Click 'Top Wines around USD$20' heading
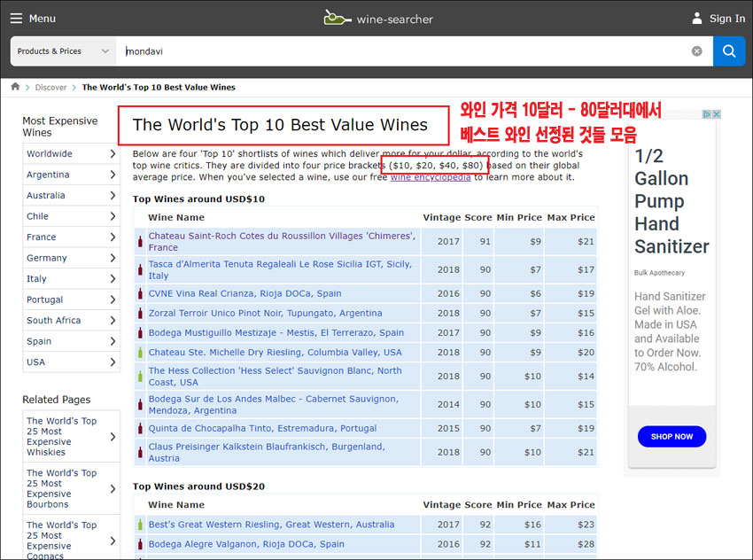 click(x=198, y=486)
